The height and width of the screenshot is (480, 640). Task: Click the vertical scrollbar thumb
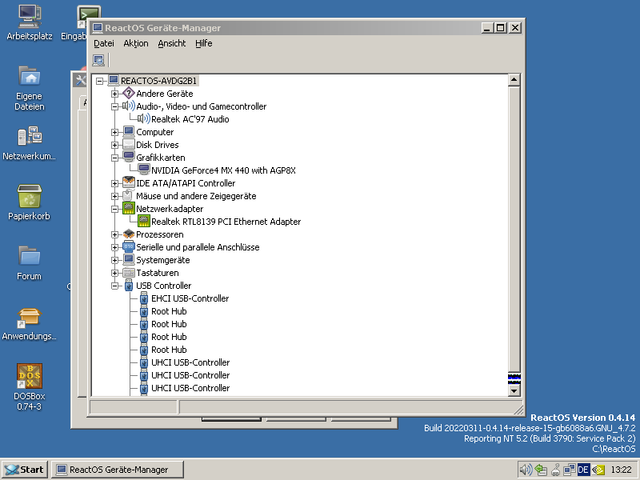click(514, 229)
